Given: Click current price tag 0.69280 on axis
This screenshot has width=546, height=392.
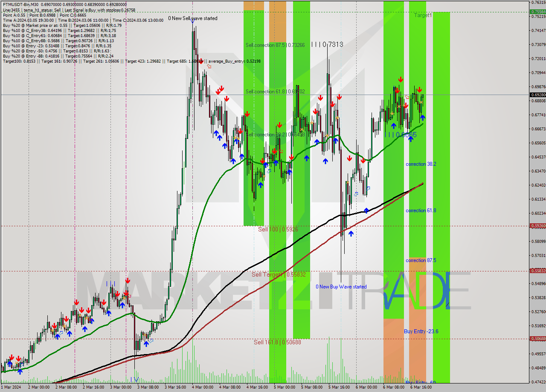Looking at the screenshot, I should [x=537, y=95].
